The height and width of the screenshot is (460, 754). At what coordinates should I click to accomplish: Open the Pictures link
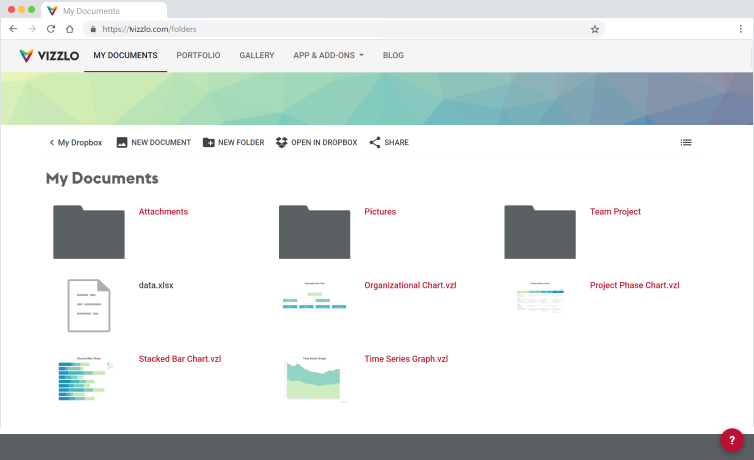(x=380, y=211)
